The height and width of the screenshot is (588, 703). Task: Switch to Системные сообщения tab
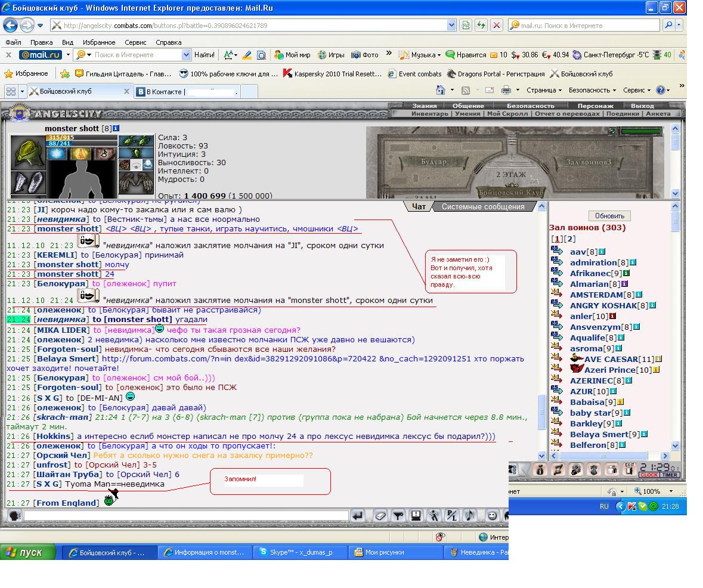pyautogui.click(x=483, y=206)
